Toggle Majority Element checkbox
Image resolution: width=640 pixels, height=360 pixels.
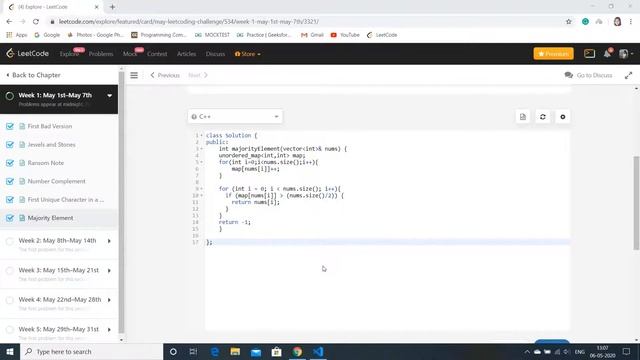coord(10,218)
